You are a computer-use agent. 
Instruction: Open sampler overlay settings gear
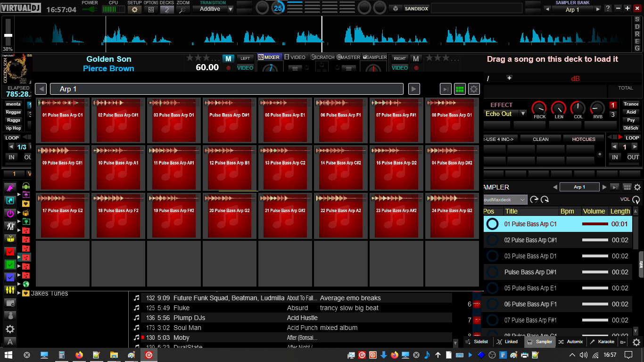(x=473, y=89)
